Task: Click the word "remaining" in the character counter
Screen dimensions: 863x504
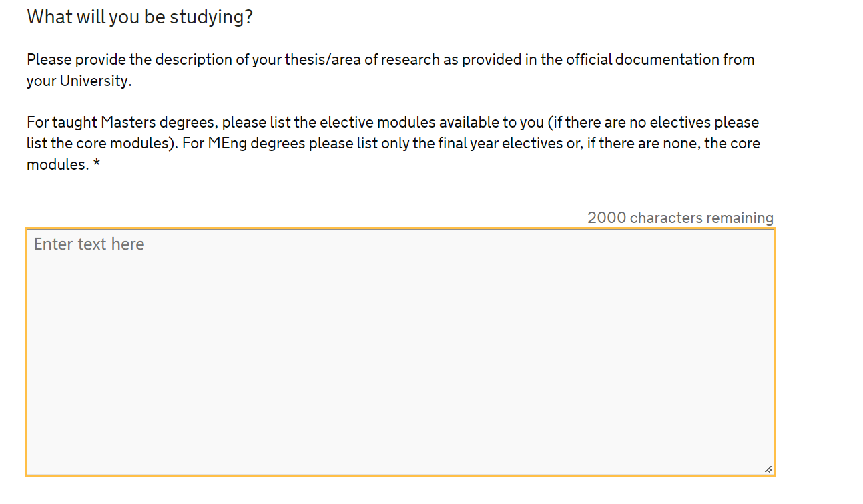Action: tap(740, 218)
